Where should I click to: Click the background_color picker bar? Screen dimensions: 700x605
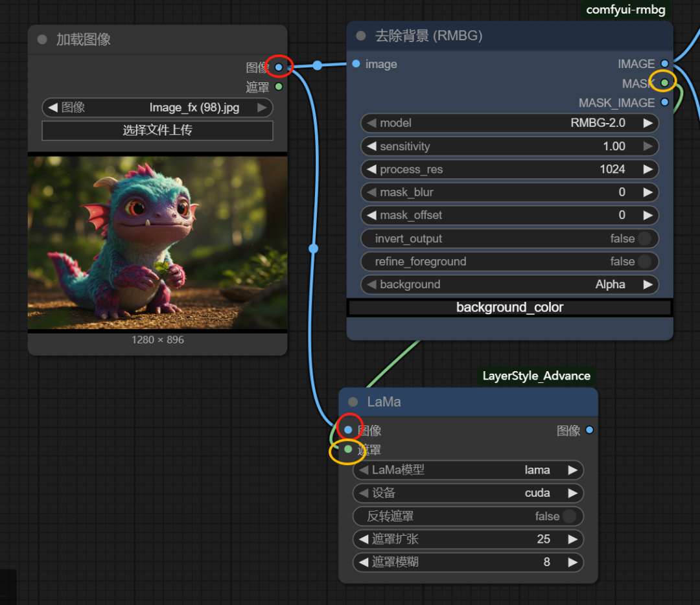tap(509, 308)
